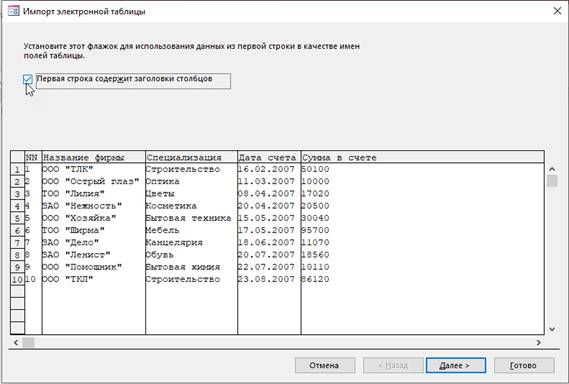Click row header number 5

pos(17,218)
